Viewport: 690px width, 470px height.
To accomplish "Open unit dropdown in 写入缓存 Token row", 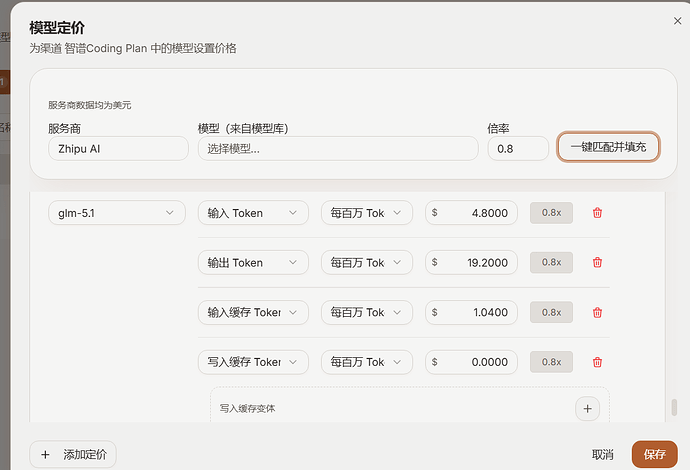I will 367,362.
